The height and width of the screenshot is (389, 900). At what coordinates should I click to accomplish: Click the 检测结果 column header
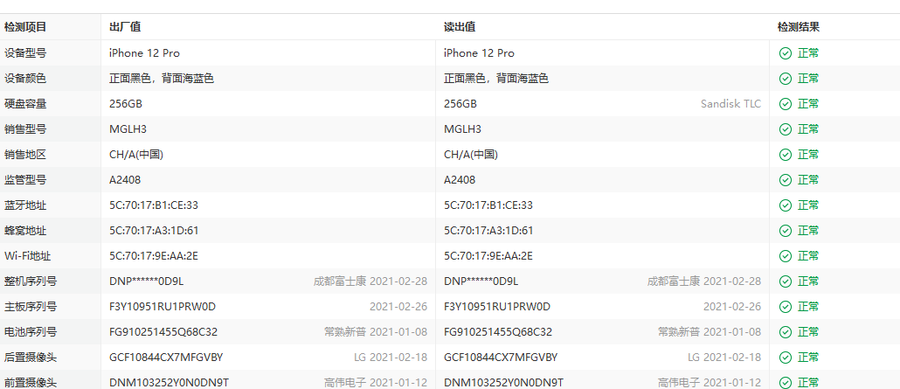click(798, 27)
